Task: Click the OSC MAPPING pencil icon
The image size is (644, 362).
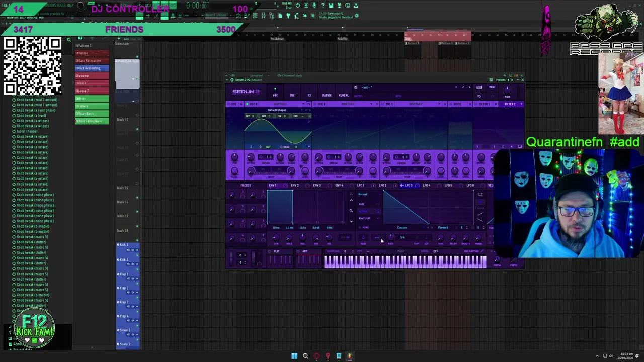Action: point(482,251)
